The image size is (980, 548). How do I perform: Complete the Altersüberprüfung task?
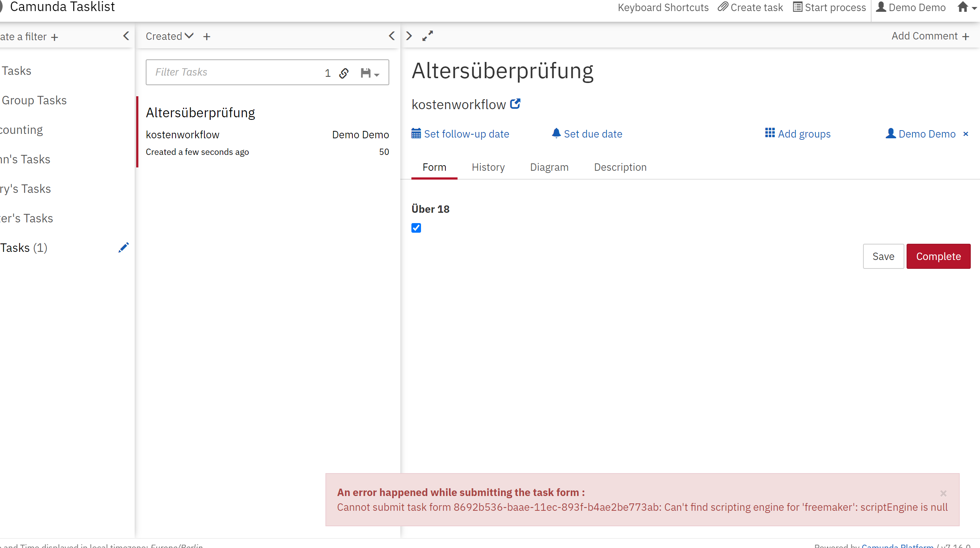[x=939, y=256]
